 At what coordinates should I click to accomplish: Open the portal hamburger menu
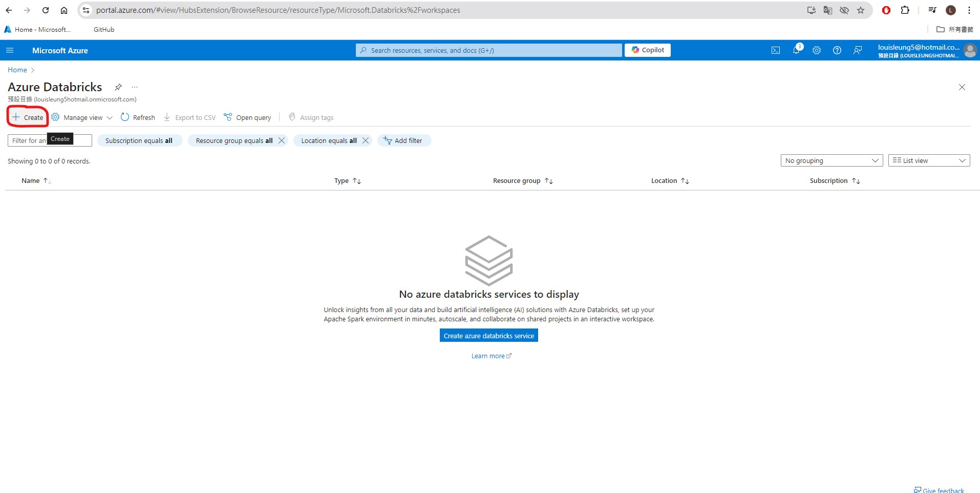tap(10, 50)
